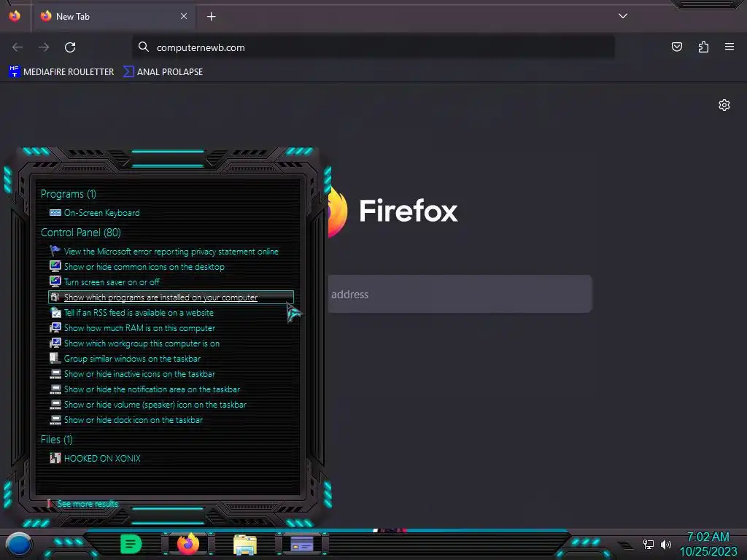Click the Control Panel (80) group header
747x560 pixels.
pyautogui.click(x=80, y=233)
